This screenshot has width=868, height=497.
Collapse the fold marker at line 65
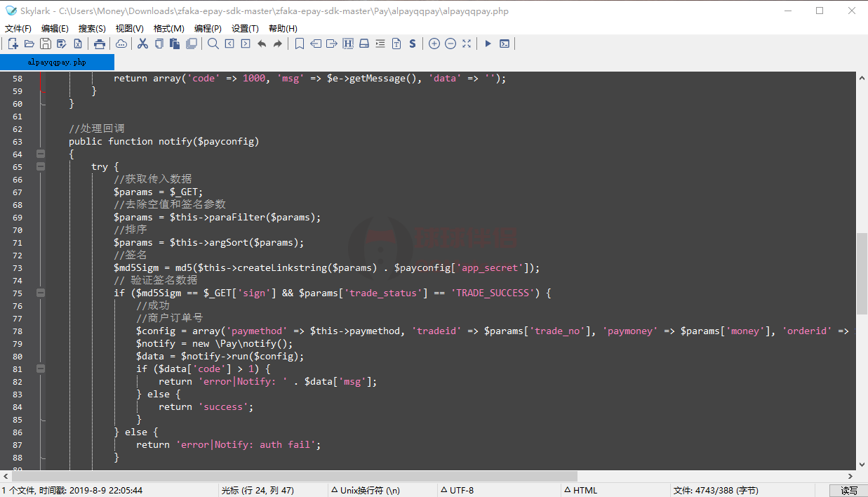(41, 166)
